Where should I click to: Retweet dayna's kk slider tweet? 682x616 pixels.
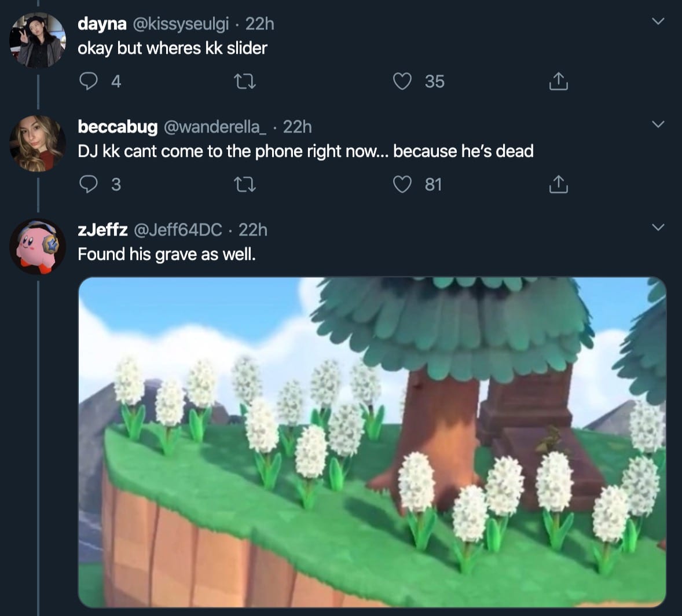(244, 82)
